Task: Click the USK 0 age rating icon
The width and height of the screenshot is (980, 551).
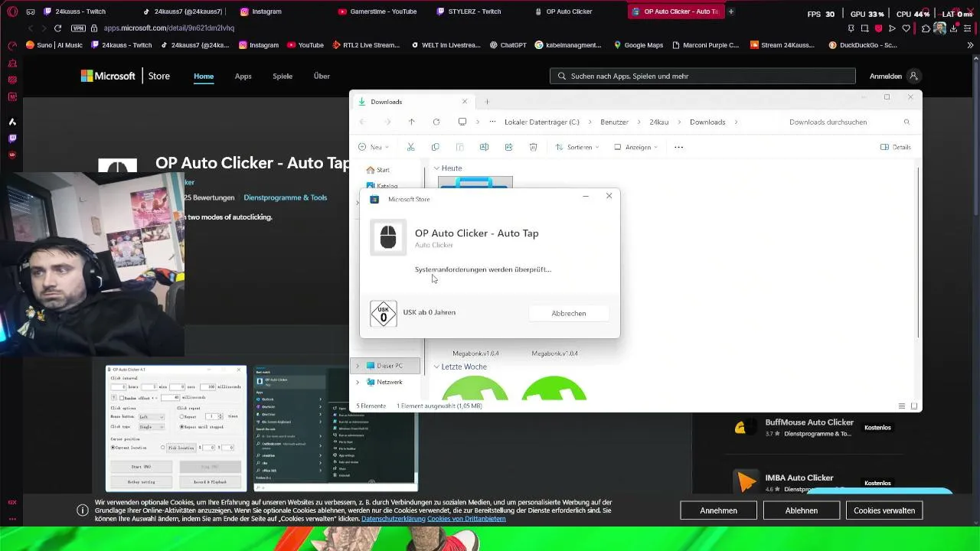Action: pyautogui.click(x=384, y=313)
